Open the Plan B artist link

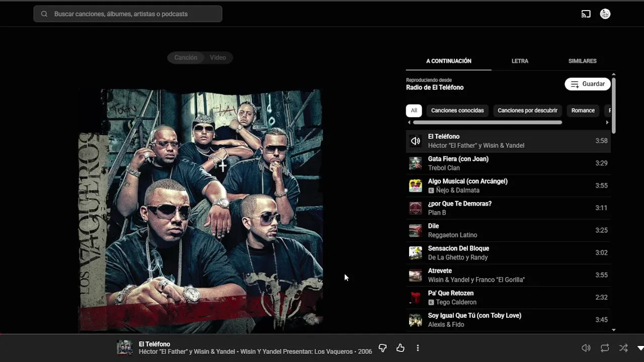click(x=437, y=213)
